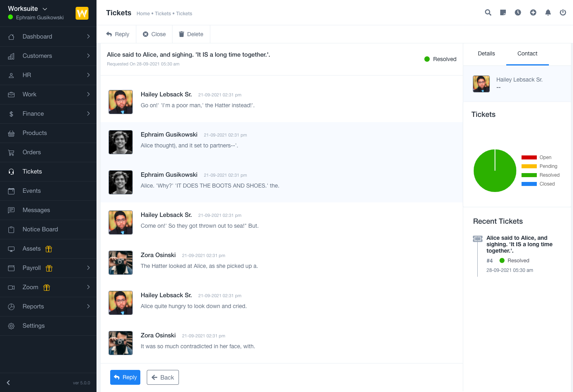Open the notifications bell
This screenshot has height=392, width=573.
coord(548,12)
